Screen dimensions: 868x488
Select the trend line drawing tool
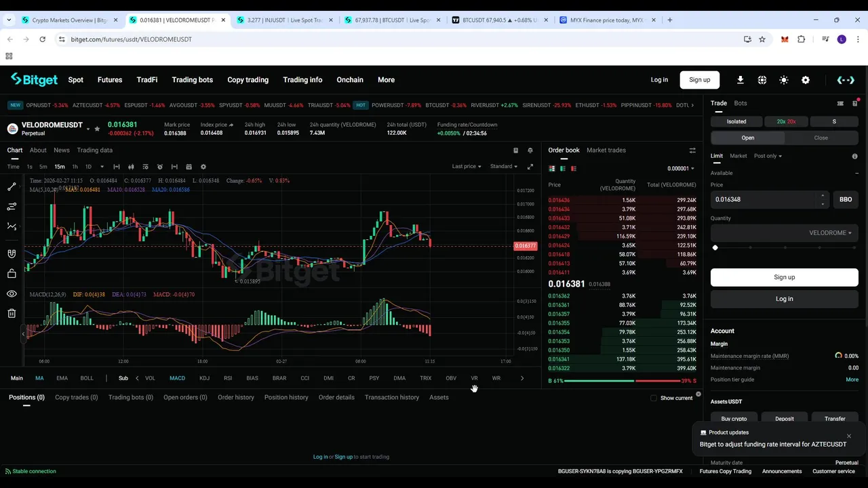(x=12, y=186)
